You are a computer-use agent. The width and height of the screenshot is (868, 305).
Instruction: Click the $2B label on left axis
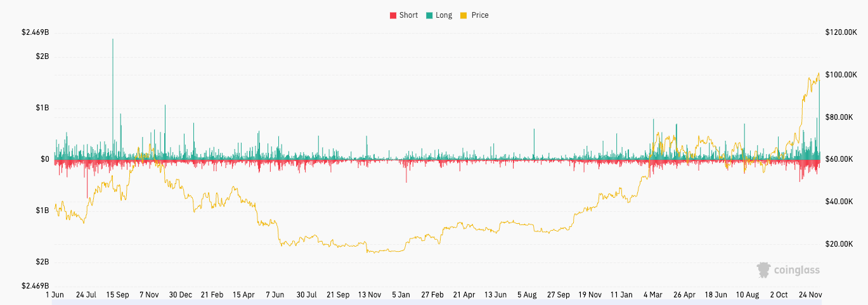(42, 56)
